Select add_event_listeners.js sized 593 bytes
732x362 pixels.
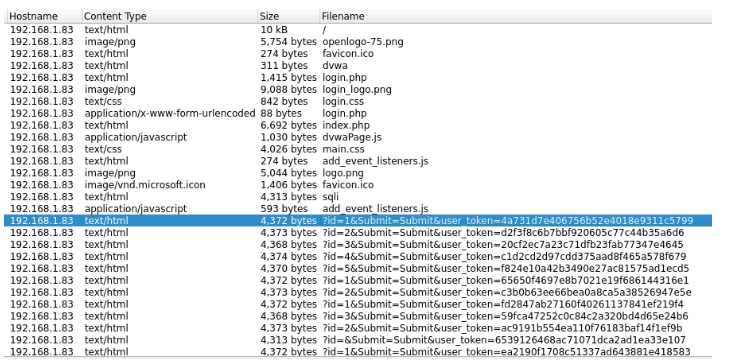coord(358,209)
